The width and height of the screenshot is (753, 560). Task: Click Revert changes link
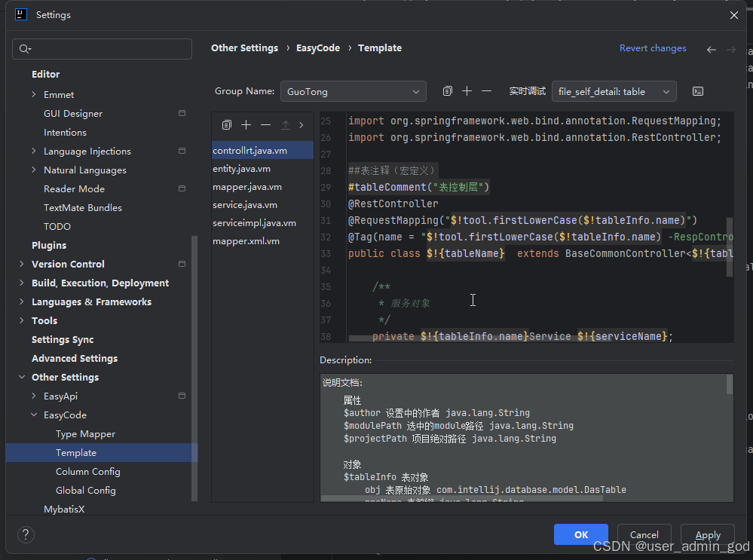(x=653, y=48)
